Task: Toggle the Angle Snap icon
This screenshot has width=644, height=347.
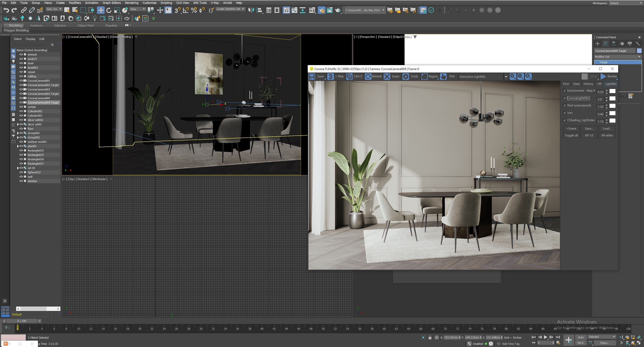Action: (186, 10)
